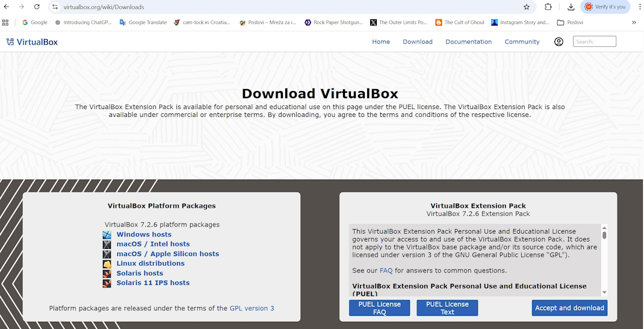The image size is (644, 329).
Task: Open the apps grid icon in bookmarks bar
Action: click(x=5, y=22)
